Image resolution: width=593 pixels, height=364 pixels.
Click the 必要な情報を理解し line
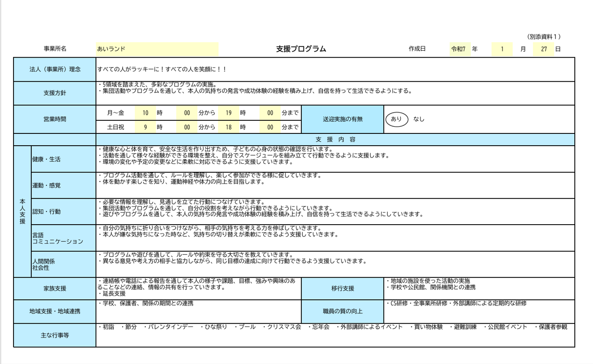181,202
